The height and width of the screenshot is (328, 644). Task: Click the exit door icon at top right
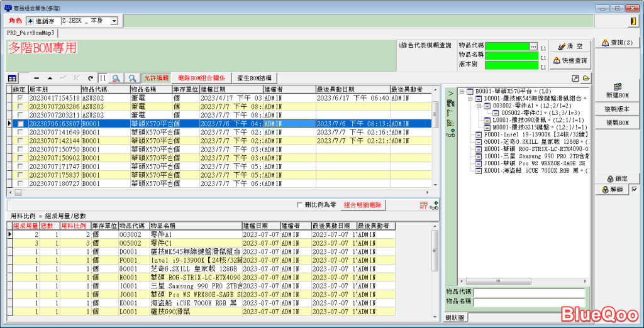[632, 21]
